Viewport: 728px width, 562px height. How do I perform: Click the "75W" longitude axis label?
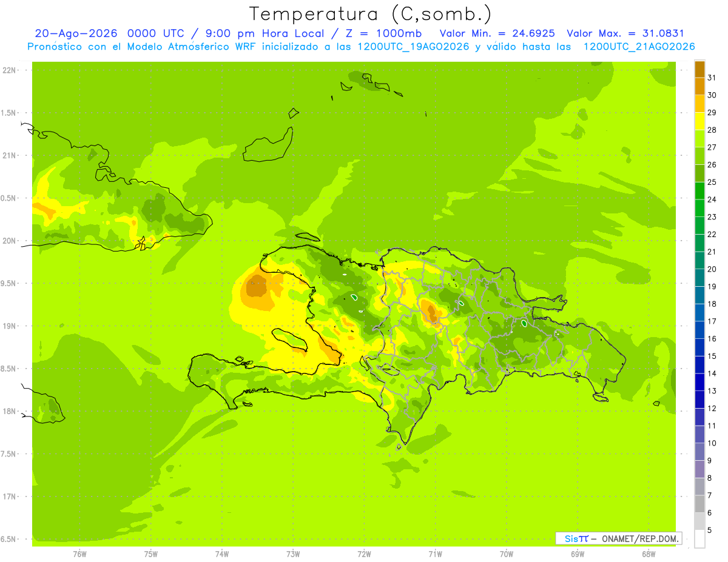151,554
